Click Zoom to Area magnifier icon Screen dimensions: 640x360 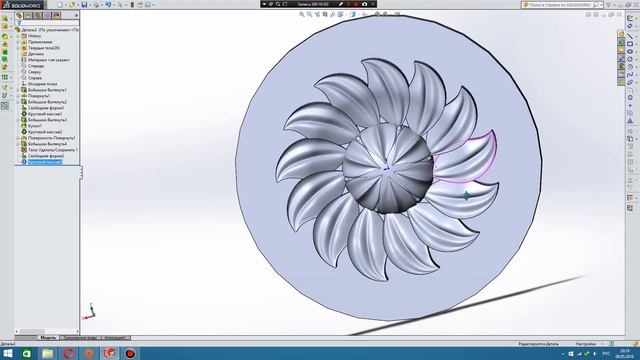click(x=310, y=15)
